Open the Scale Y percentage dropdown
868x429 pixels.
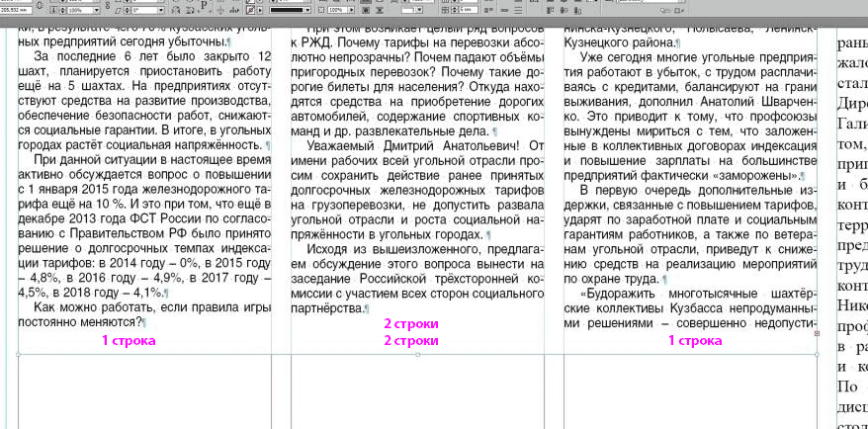(96, 10)
